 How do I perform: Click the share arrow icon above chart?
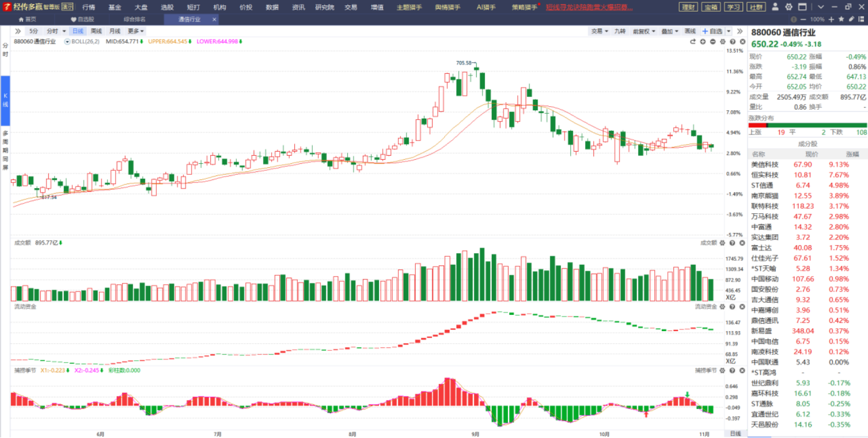tap(693, 42)
